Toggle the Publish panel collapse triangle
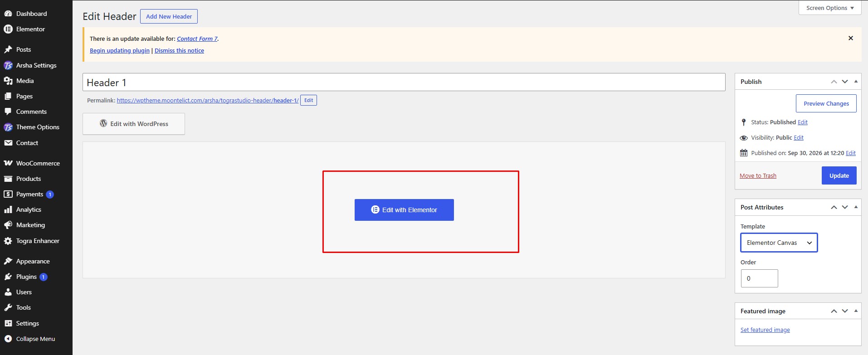Viewport: 868px width, 355px height. (856, 82)
